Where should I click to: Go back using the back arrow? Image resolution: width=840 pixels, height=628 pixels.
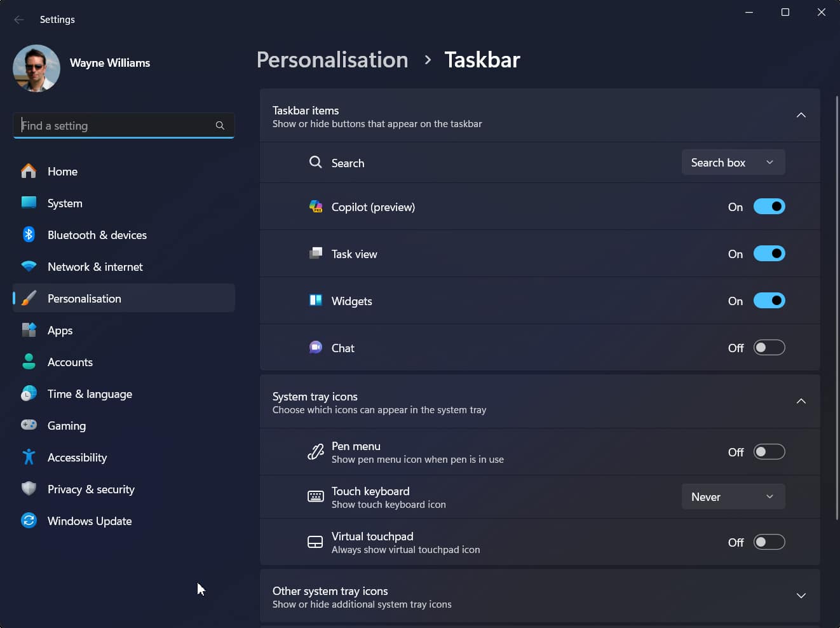click(18, 19)
